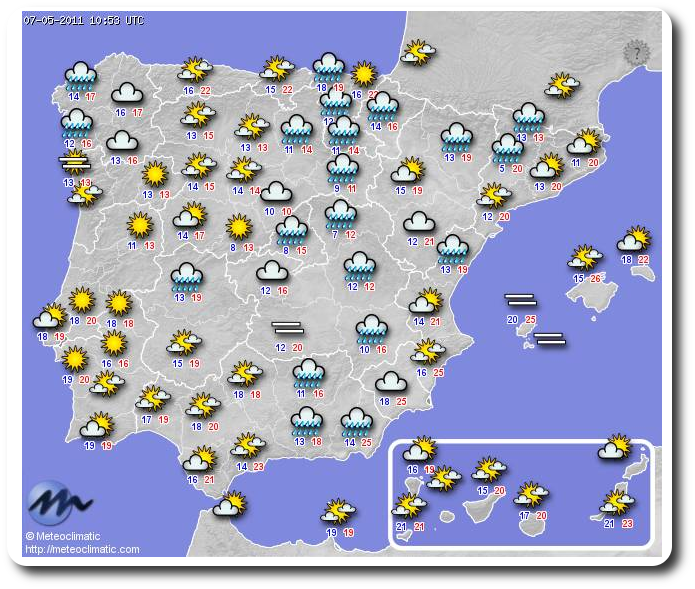Select partly sunny icon above 15 22
695x589 pixels.
(x=277, y=69)
